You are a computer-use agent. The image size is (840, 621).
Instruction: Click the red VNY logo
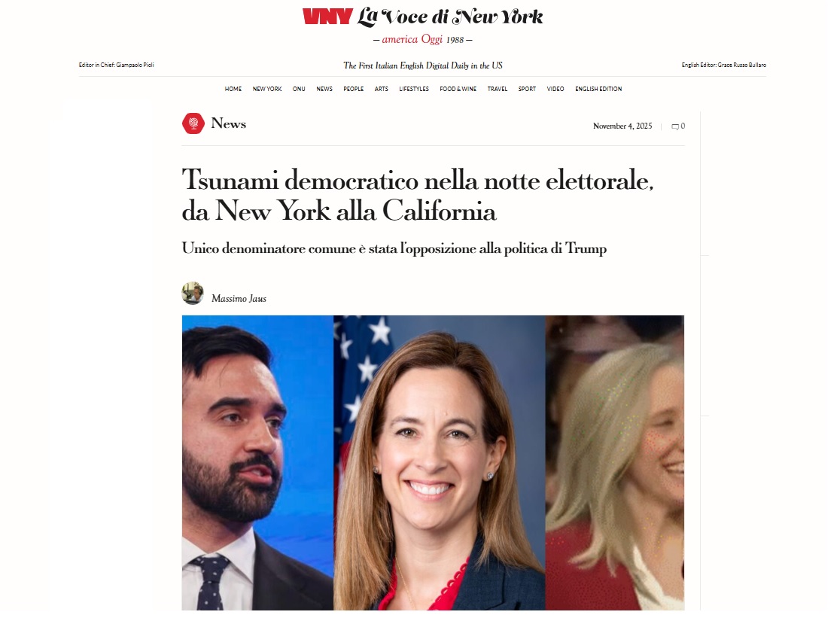click(x=327, y=17)
